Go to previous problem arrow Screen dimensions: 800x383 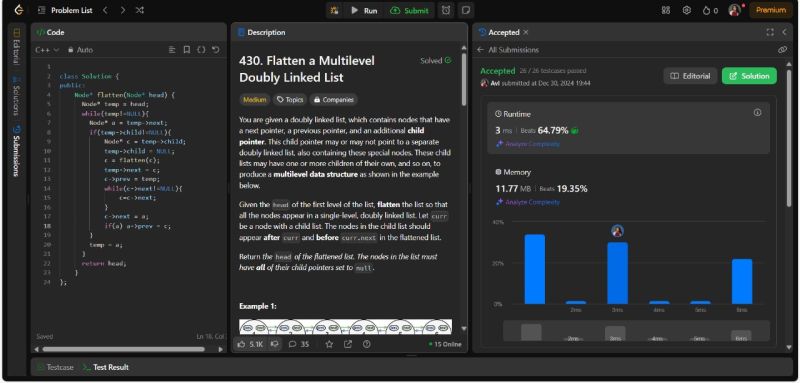tap(105, 10)
